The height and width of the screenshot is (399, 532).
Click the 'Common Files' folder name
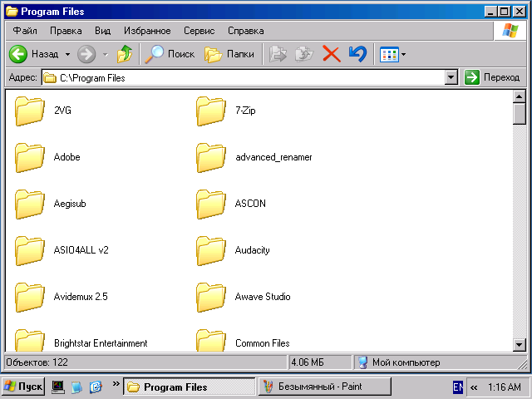pyautogui.click(x=263, y=343)
